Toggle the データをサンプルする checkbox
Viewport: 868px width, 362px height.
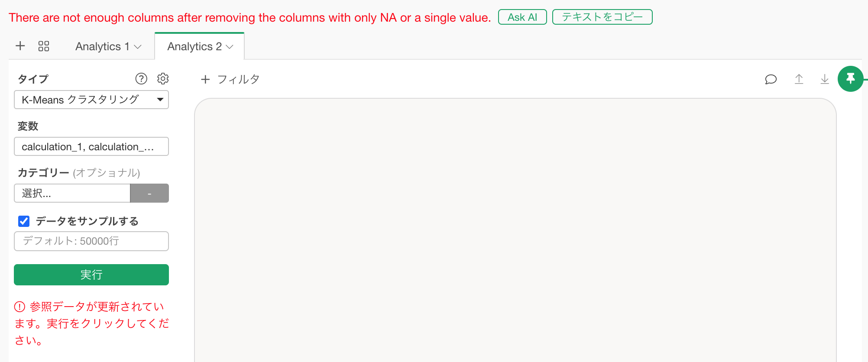[x=24, y=221]
